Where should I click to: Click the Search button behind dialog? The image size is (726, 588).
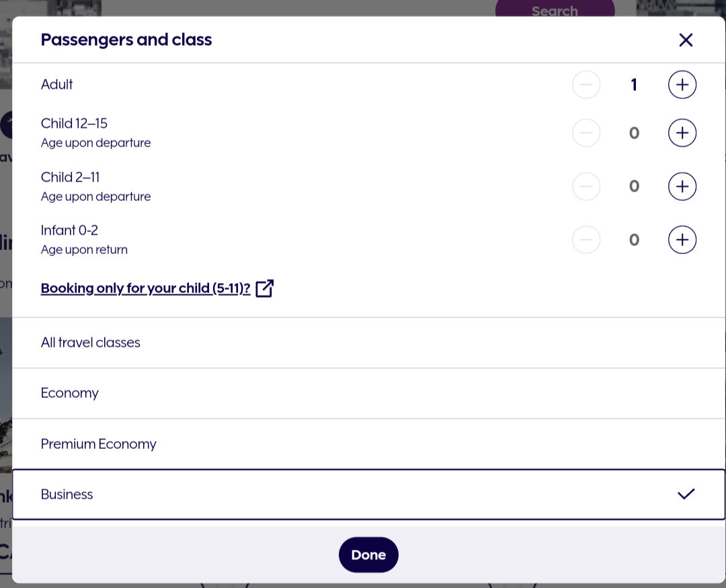(x=555, y=10)
